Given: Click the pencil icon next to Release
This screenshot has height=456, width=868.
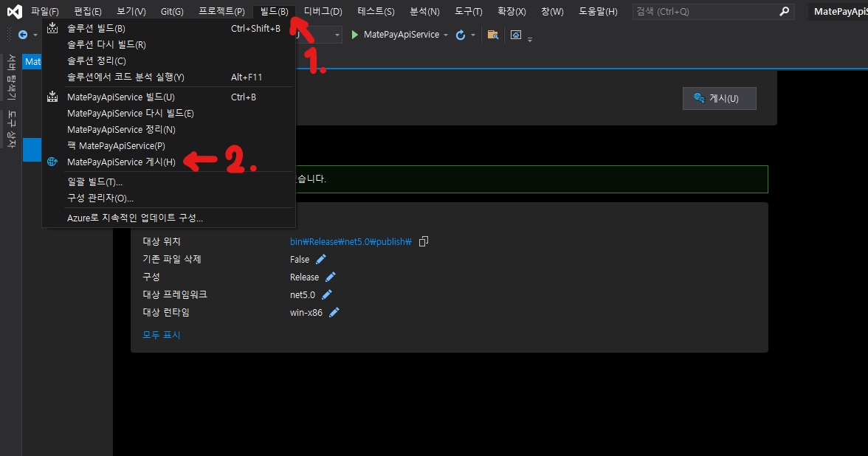Looking at the screenshot, I should (331, 277).
